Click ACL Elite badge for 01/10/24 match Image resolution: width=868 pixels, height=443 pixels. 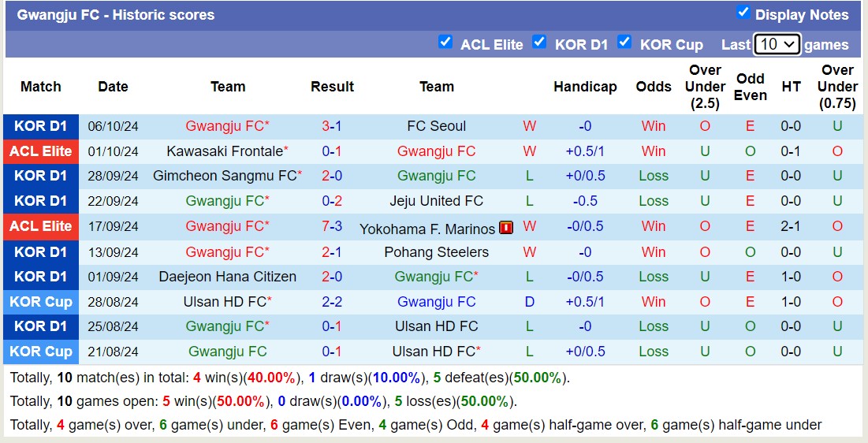41,151
